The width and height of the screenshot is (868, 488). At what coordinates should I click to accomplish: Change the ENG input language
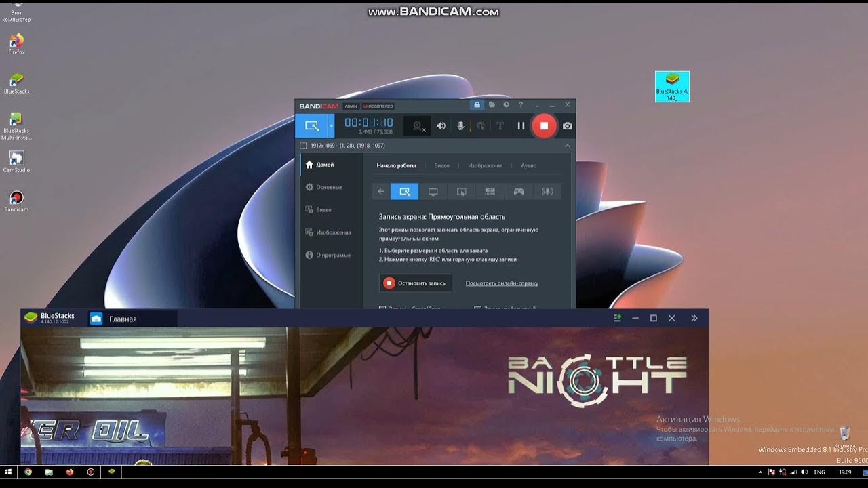(x=820, y=472)
